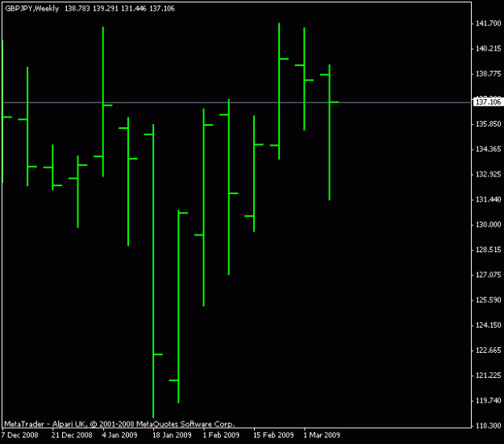Click the 1 Feb 2009 date label
This screenshot has width=504, height=444.
tap(221, 435)
